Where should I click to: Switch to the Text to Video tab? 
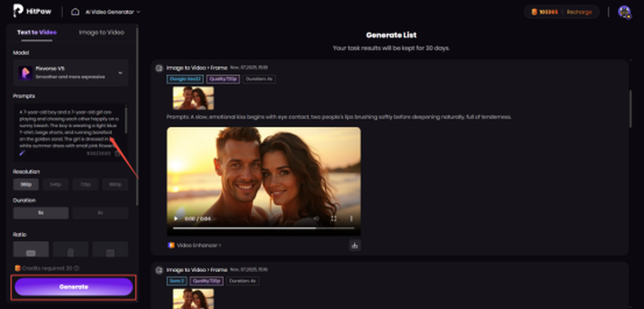click(x=37, y=32)
